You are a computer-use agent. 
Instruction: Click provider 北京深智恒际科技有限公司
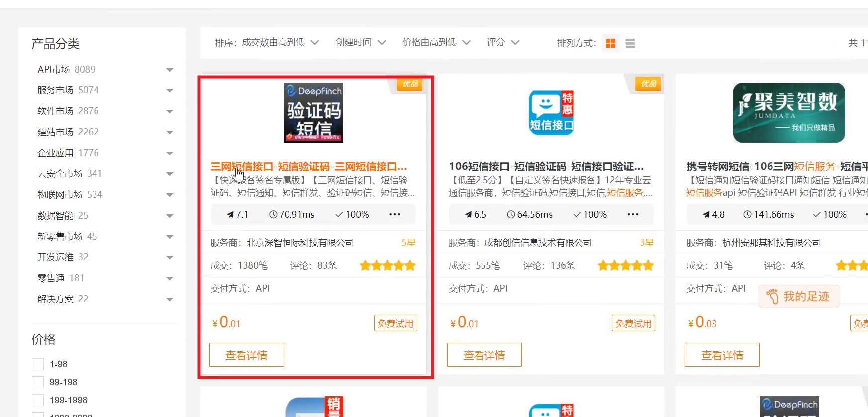(x=300, y=243)
